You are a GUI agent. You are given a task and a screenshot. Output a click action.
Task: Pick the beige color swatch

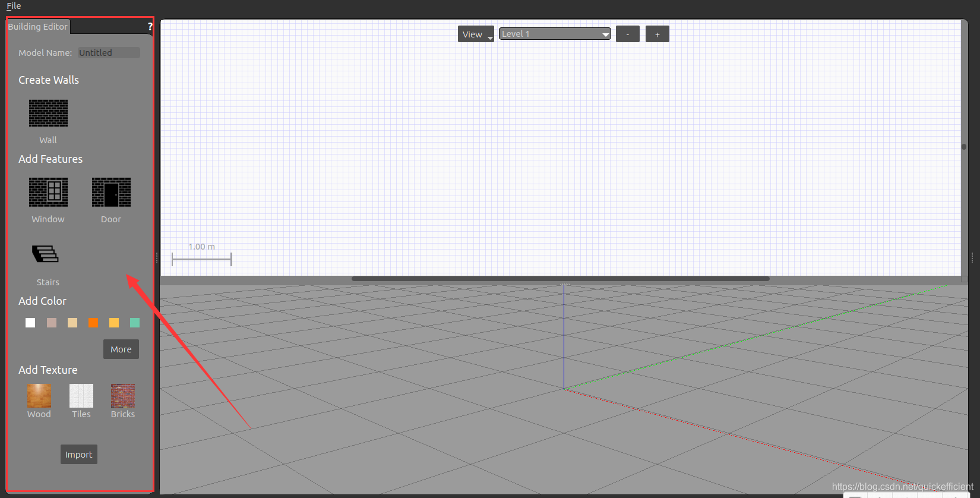click(x=72, y=323)
